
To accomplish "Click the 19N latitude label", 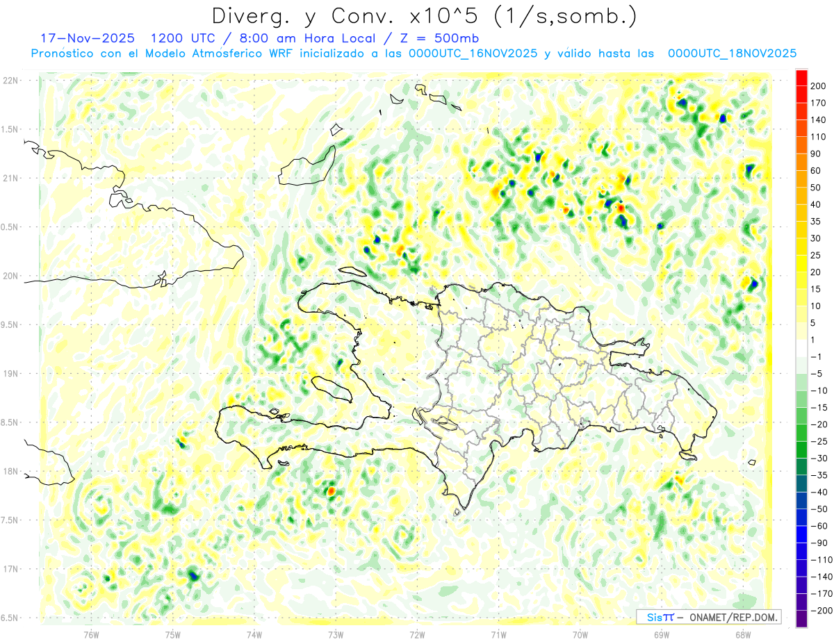I will pos(10,374).
